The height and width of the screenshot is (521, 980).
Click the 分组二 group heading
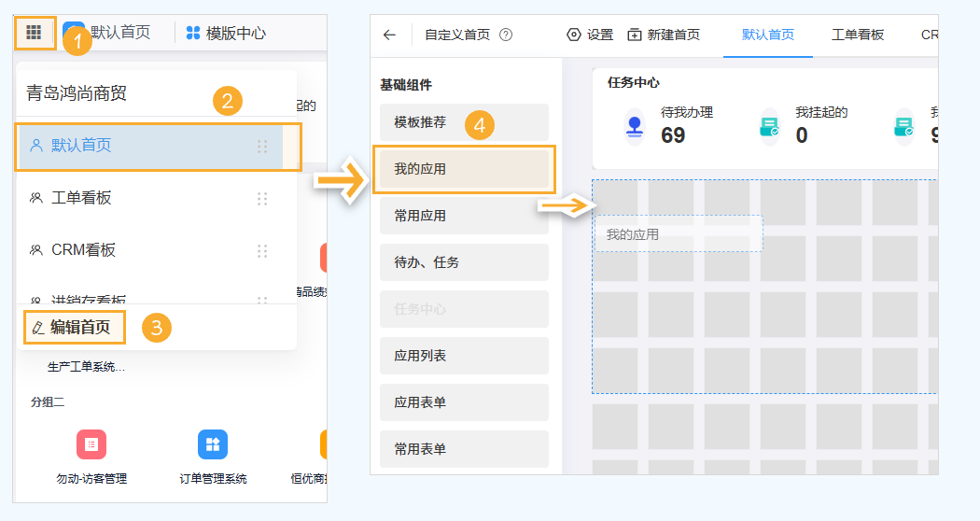48,402
